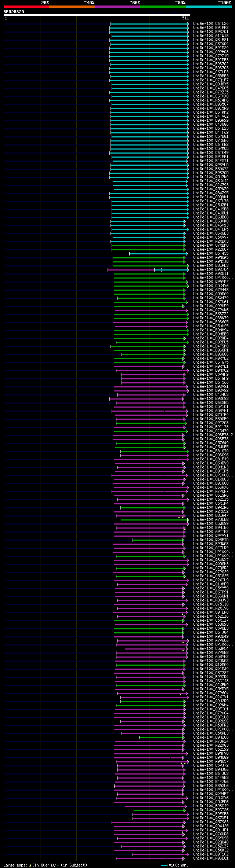Open hit UniRef100_A9NU57
Image resolution: width=235 pixels, height=868 pixels.
[x=211, y=761]
